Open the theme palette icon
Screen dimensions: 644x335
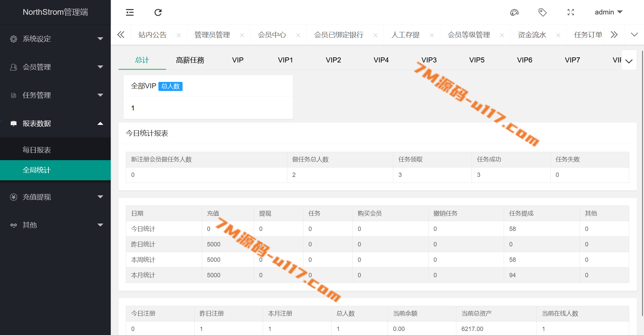(x=514, y=12)
